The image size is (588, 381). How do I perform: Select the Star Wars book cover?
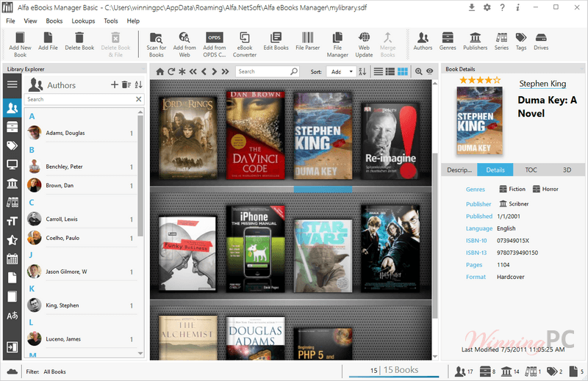pos(323,256)
